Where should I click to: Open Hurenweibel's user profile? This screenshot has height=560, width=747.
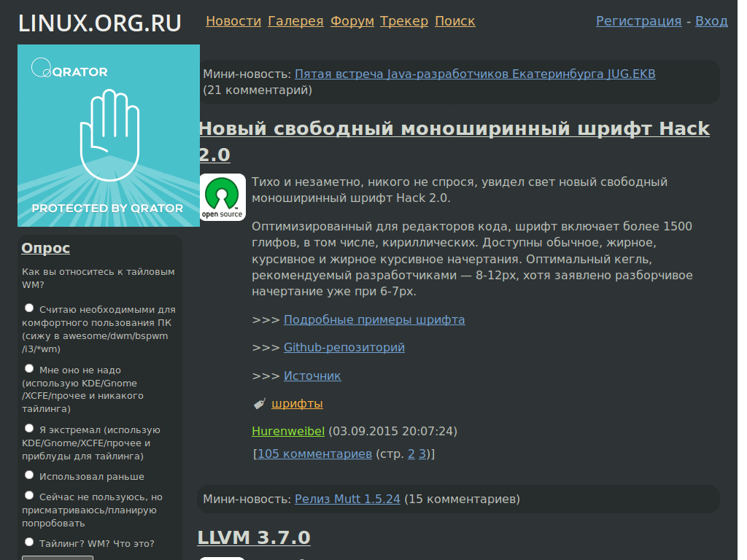coord(287,431)
